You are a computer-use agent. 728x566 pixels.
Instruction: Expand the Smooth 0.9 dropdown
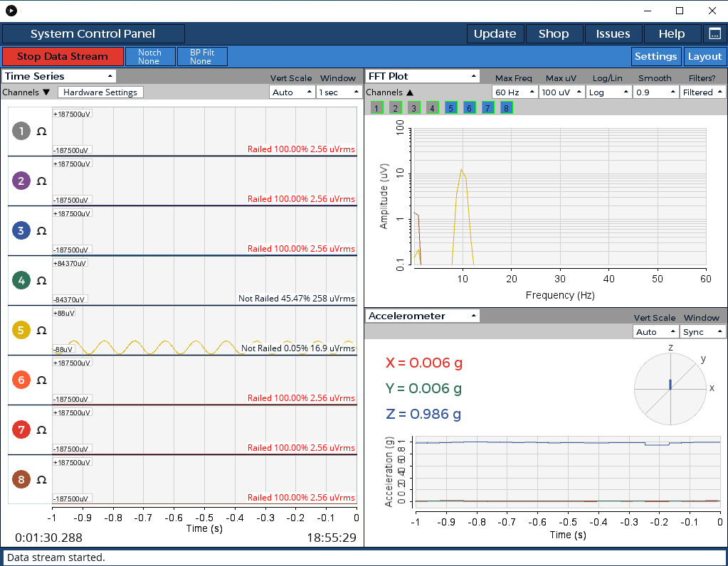(655, 92)
